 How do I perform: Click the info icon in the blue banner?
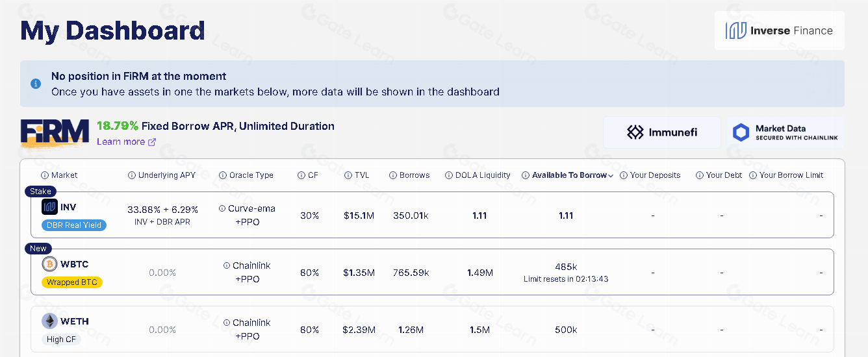(x=36, y=84)
